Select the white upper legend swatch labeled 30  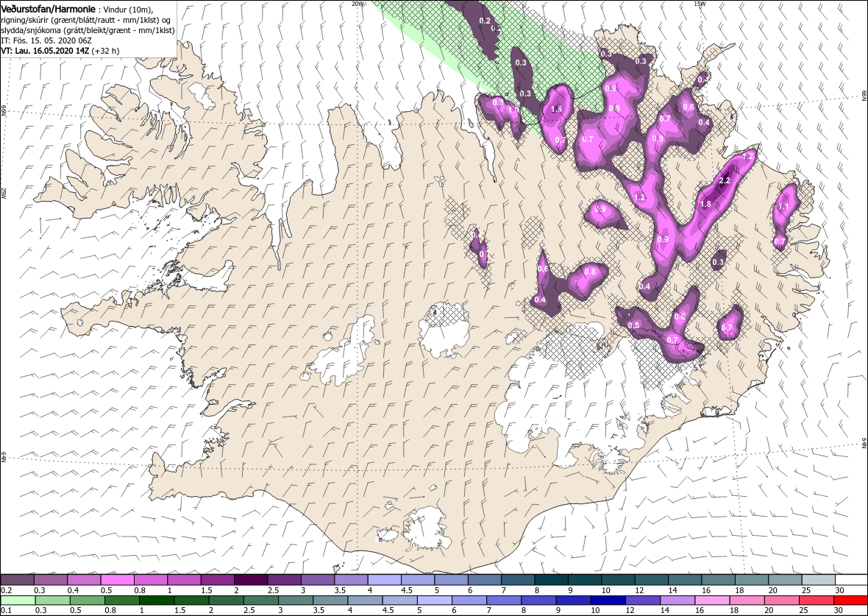click(x=851, y=580)
